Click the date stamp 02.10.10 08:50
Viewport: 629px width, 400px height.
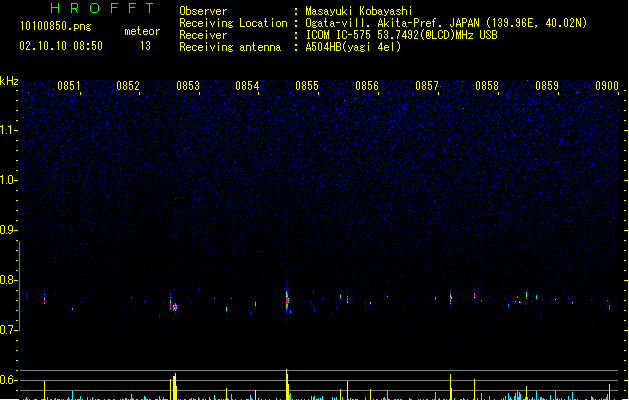tap(61, 46)
